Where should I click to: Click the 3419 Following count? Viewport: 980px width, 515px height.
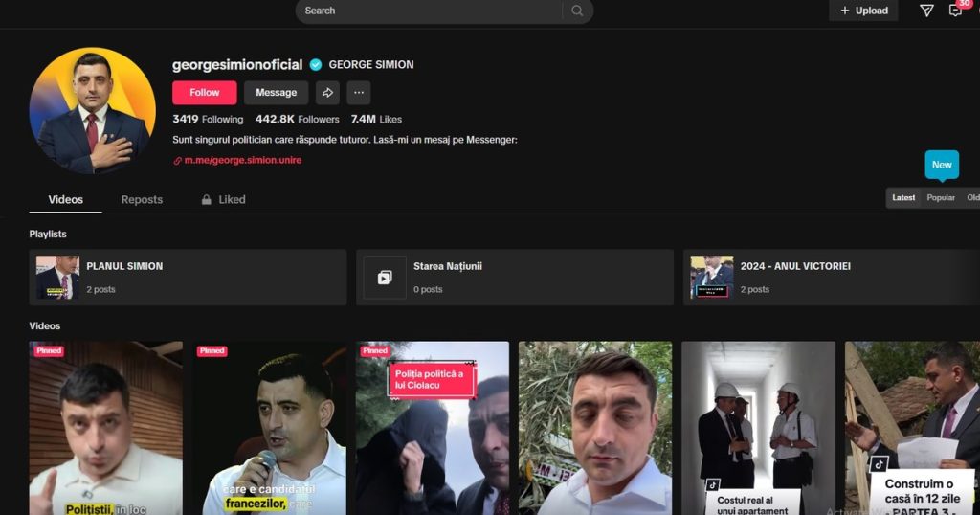[x=208, y=120]
